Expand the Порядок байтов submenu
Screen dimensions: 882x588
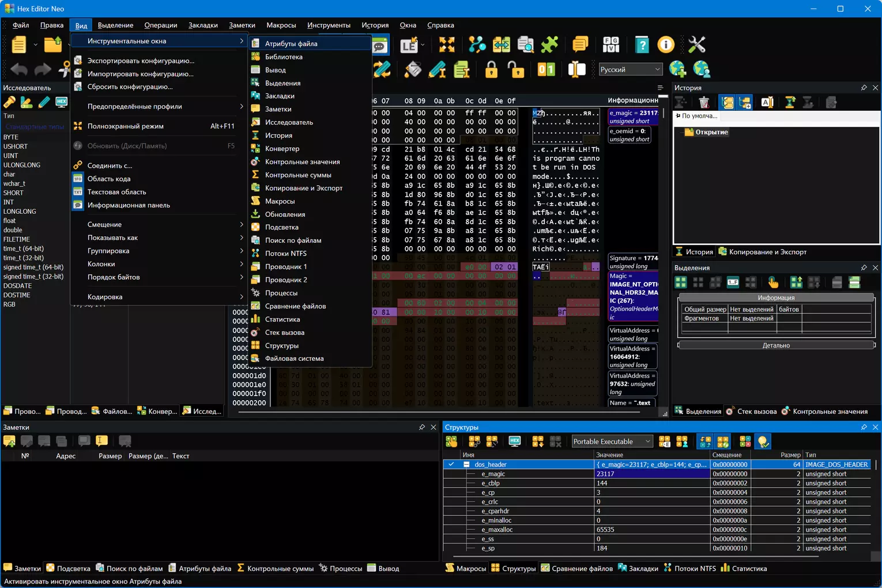click(x=160, y=277)
